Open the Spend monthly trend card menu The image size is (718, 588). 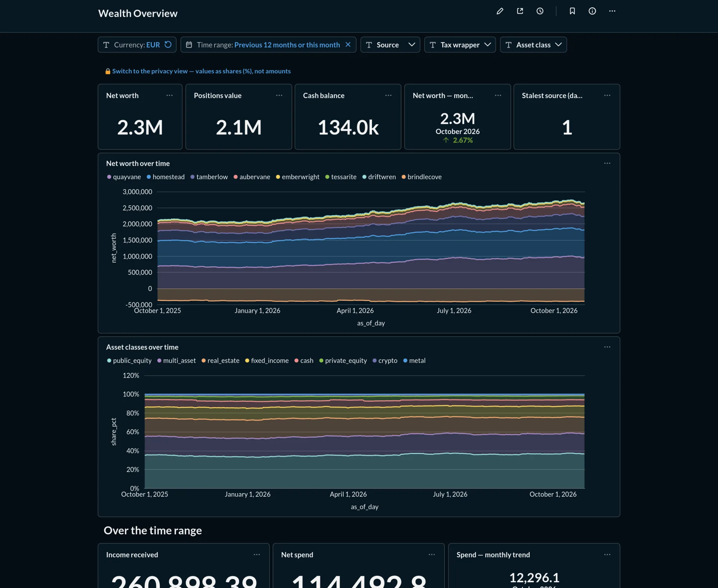[607, 555]
